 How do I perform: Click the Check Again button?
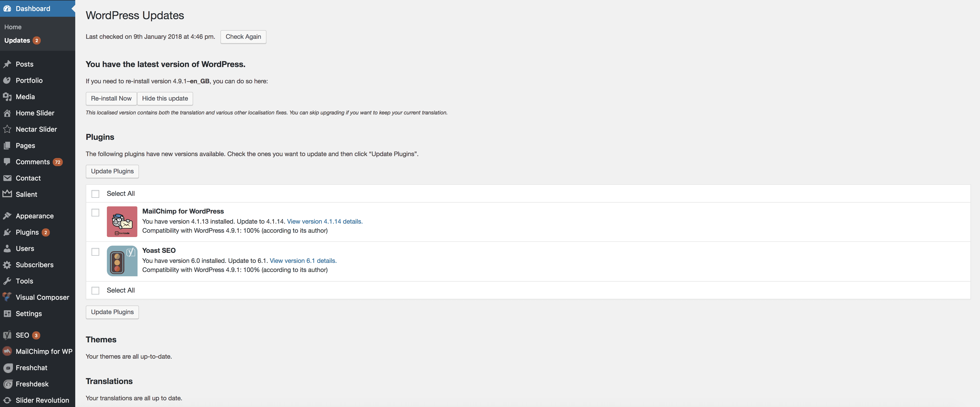(x=243, y=37)
